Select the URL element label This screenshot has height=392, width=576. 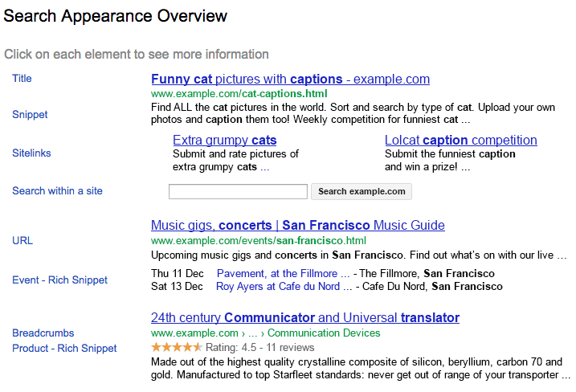pos(22,241)
